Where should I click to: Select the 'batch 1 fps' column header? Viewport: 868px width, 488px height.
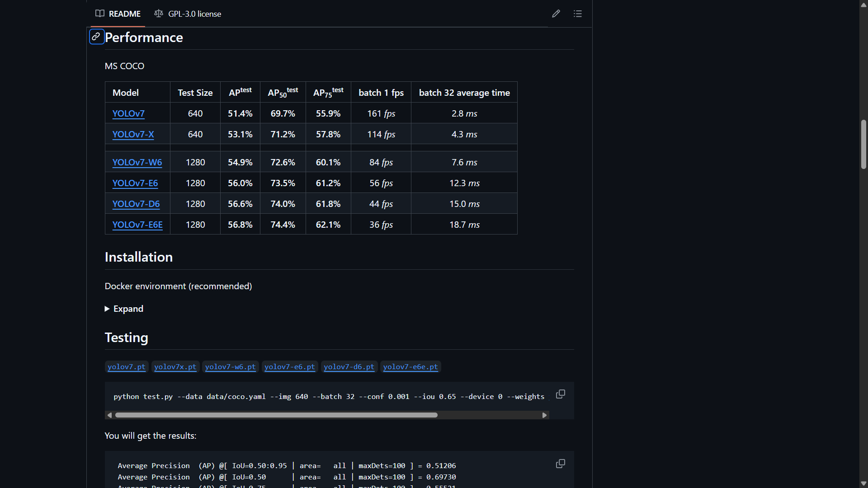pyautogui.click(x=381, y=93)
